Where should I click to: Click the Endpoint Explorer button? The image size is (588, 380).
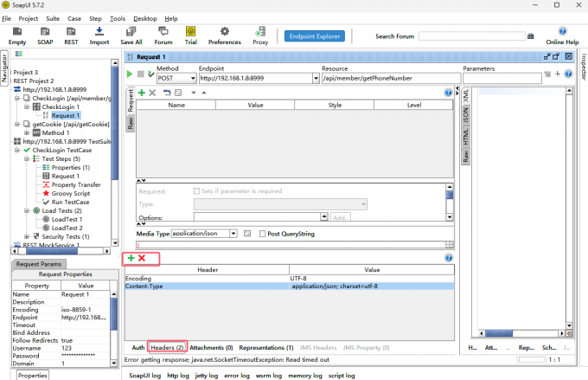coord(315,36)
